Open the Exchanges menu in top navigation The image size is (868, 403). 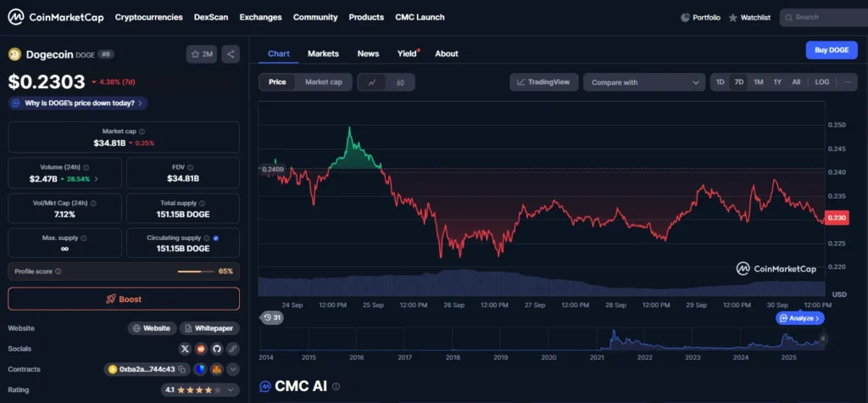260,17
